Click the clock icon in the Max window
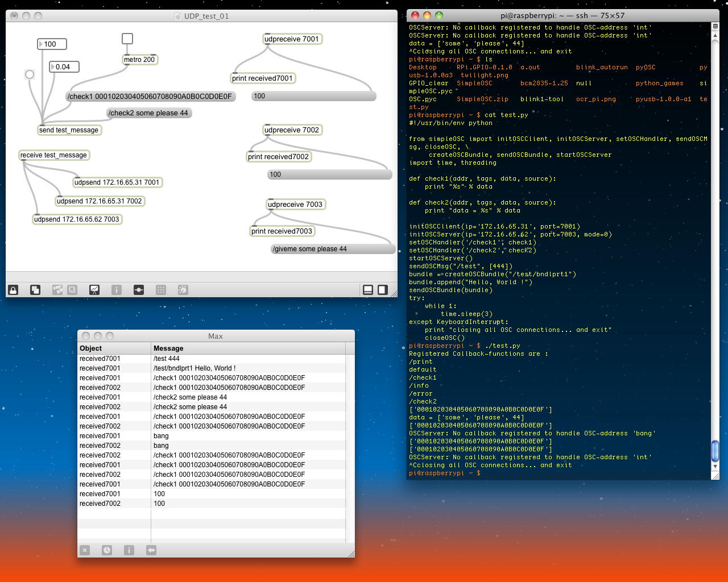The width and height of the screenshot is (728, 582). (x=107, y=550)
